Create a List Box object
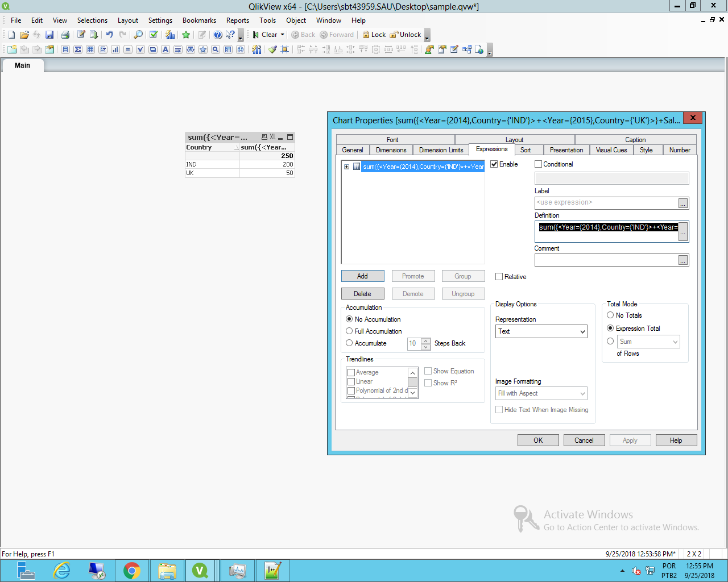 pyautogui.click(x=65, y=49)
